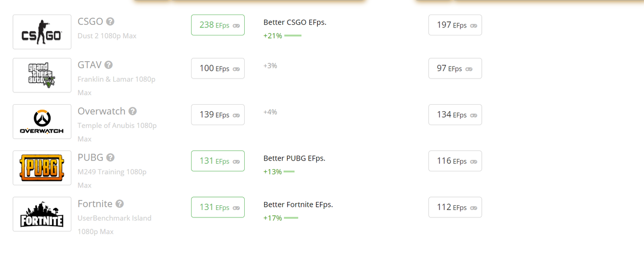Click the link icon in 116 EFps box
Viewport: 644px width, 253px height.
pos(473,161)
